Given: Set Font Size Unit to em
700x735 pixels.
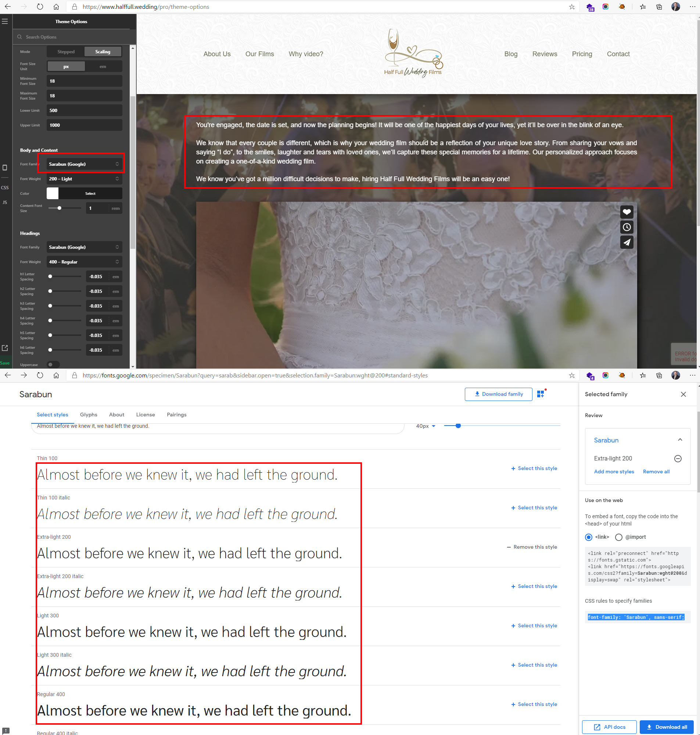Looking at the screenshot, I should (x=103, y=67).
